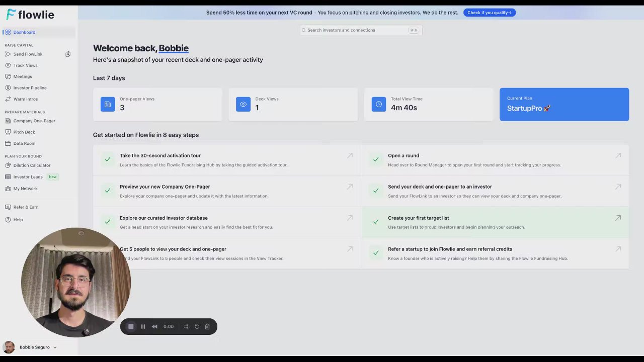This screenshot has height=362, width=644.
Task: Click the Investor Pipeline sidebar icon
Action: click(8, 87)
